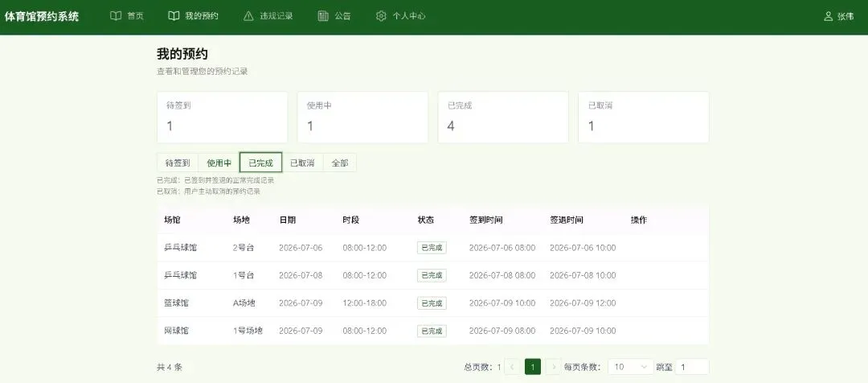Click the 操作 column header
The image size is (868, 383).
click(639, 220)
